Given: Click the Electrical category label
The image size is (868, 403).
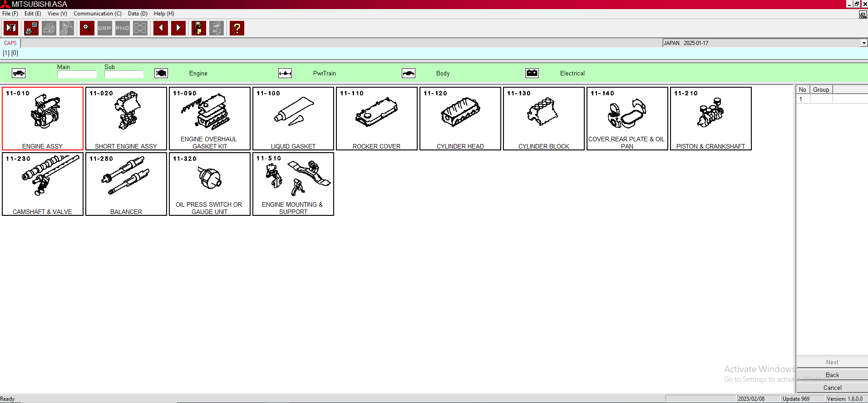Looking at the screenshot, I should pyautogui.click(x=572, y=73).
